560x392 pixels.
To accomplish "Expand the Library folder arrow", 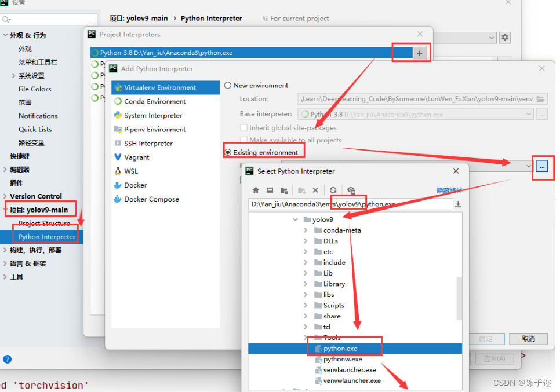I will click(x=306, y=284).
